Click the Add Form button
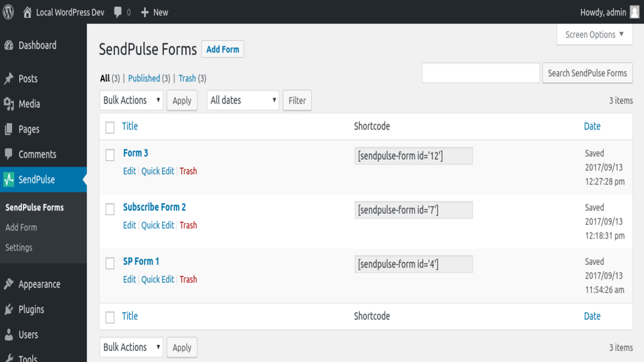Image resolution: width=644 pixels, height=362 pixels. coord(223,49)
